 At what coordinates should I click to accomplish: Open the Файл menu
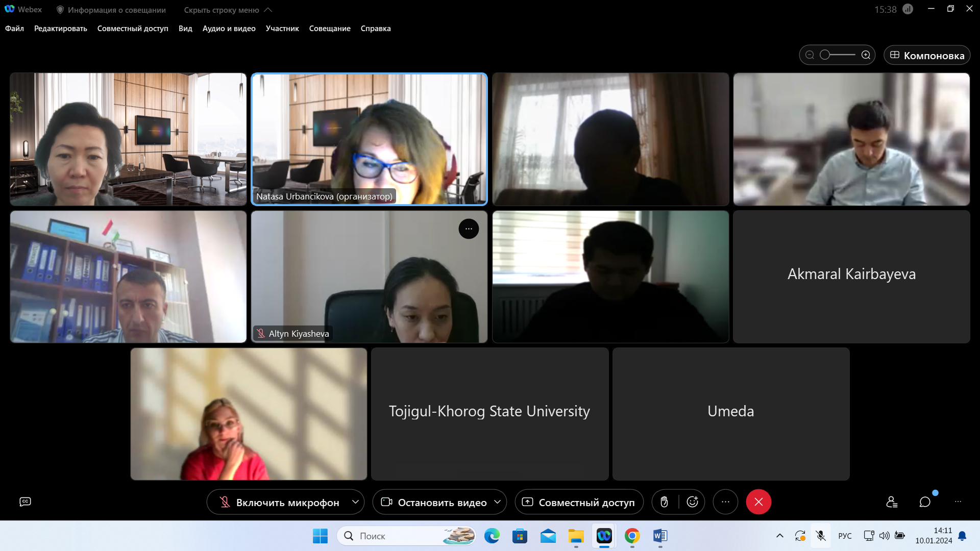(14, 29)
